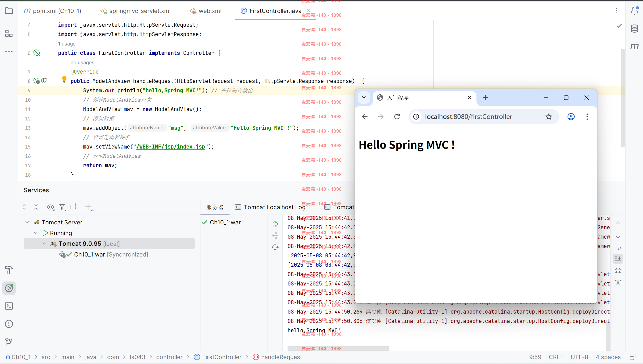Click the 1 usage hint above class

pos(67,44)
